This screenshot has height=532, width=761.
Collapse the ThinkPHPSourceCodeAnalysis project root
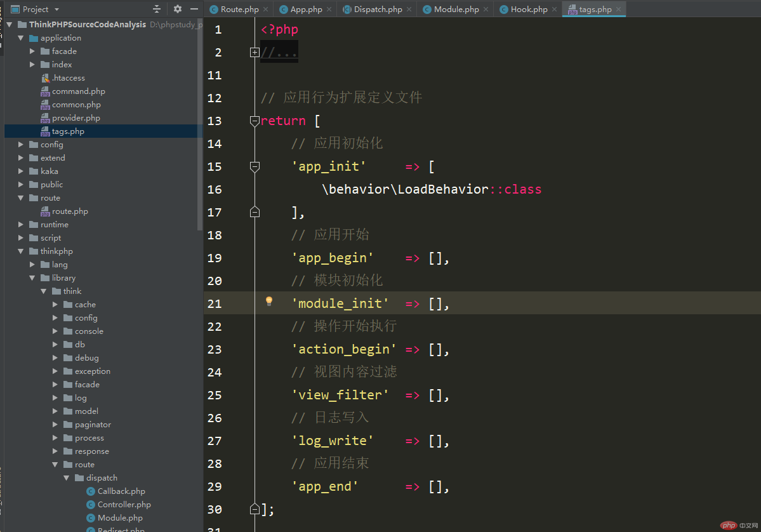click(10, 24)
